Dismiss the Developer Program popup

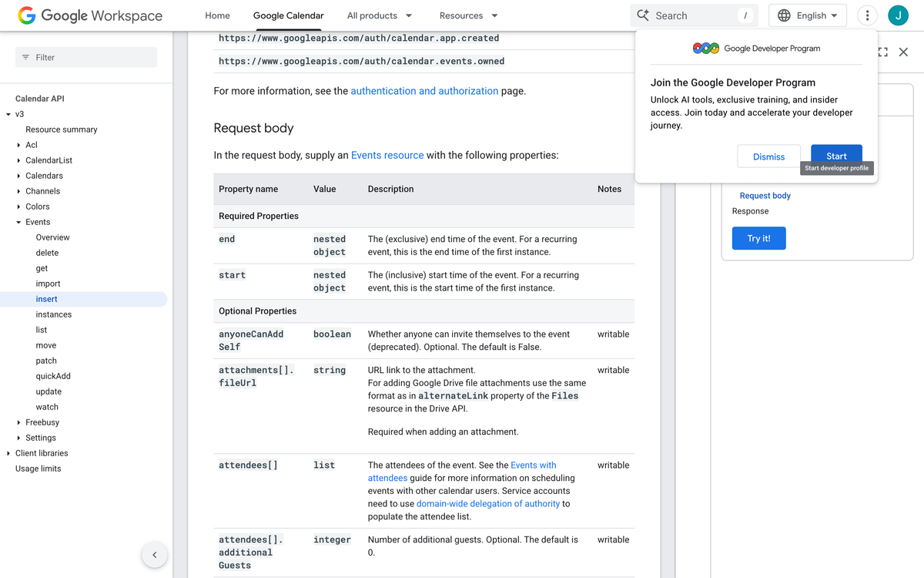point(768,156)
